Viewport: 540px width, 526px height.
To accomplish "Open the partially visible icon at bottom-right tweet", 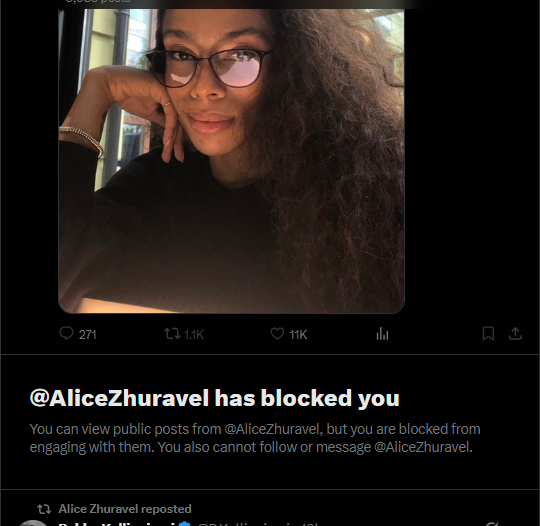I will point(492,524).
